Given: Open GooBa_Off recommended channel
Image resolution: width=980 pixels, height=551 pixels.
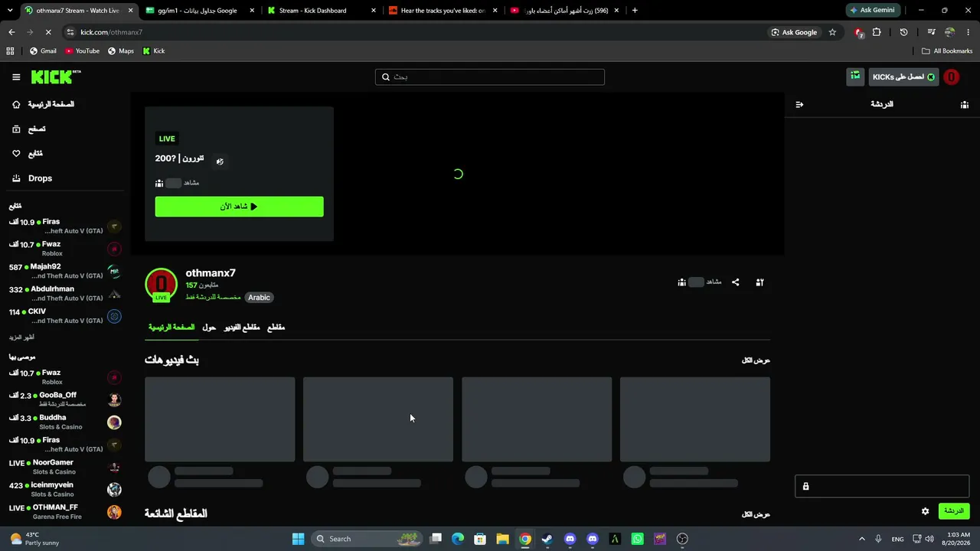Looking at the screenshot, I should [x=65, y=399].
